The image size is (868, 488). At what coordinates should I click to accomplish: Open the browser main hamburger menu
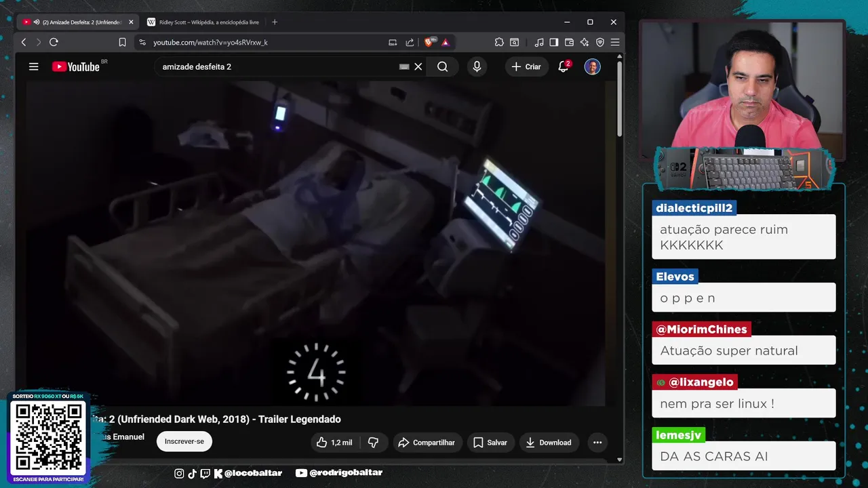[615, 42]
